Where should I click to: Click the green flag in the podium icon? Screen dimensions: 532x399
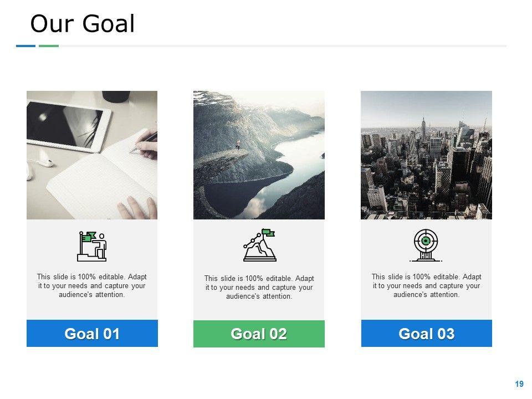pyautogui.click(x=89, y=236)
